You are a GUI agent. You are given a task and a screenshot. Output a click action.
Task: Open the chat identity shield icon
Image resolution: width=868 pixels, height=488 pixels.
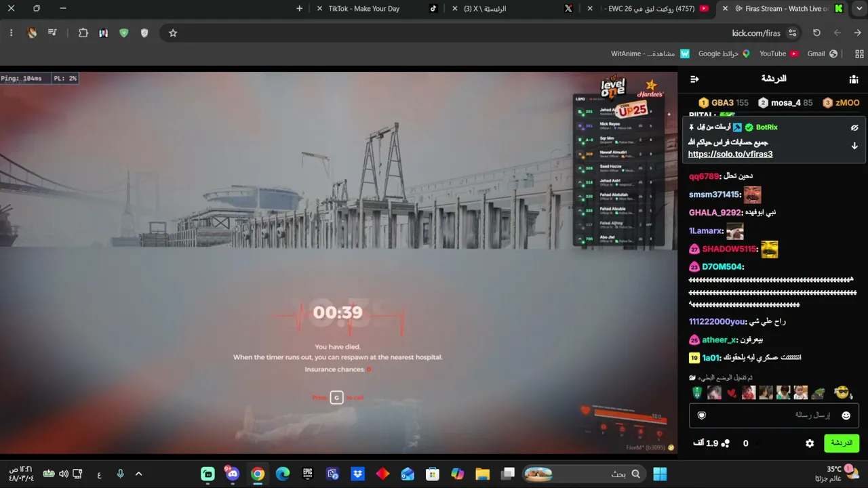(702, 415)
